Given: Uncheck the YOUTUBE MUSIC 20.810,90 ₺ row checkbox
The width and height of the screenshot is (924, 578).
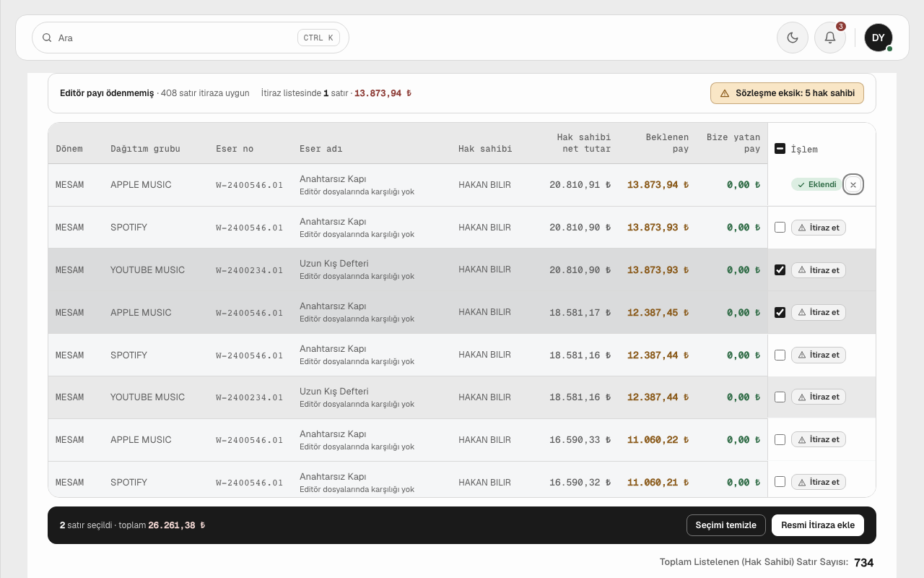Looking at the screenshot, I should click(780, 270).
